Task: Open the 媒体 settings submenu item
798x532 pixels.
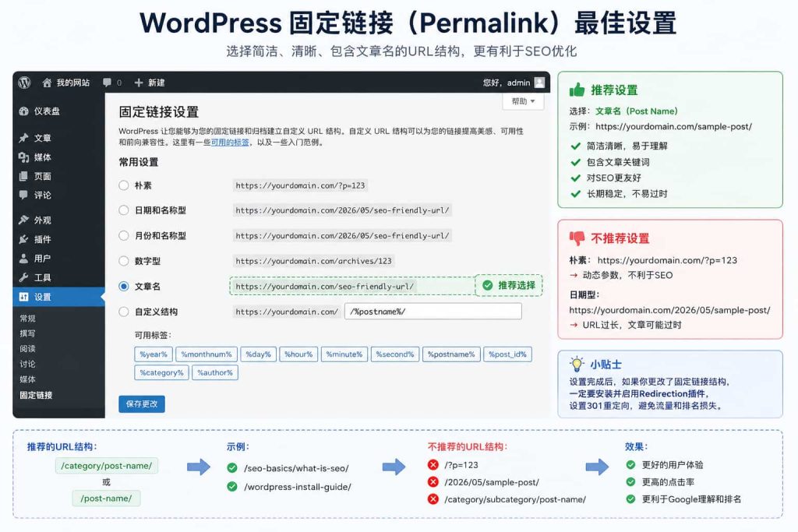Action: click(x=27, y=379)
